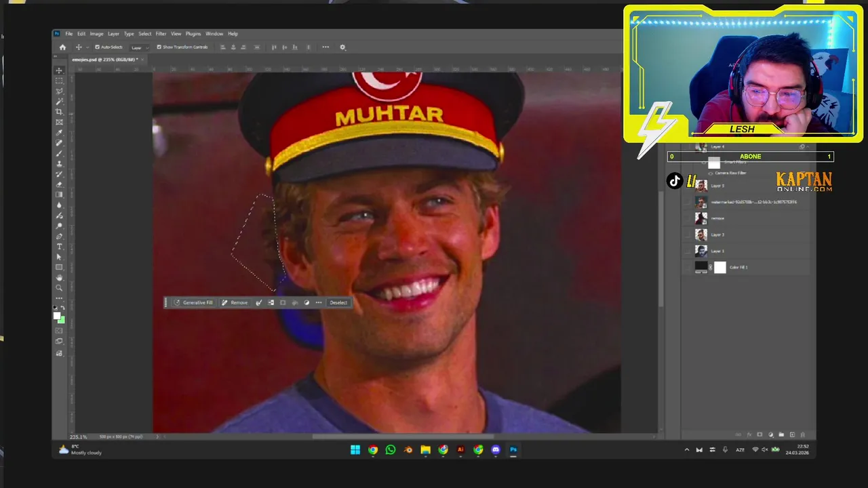This screenshot has height=488, width=868.
Task: Open the Move tool preset picker arrow
Action: [x=86, y=47]
